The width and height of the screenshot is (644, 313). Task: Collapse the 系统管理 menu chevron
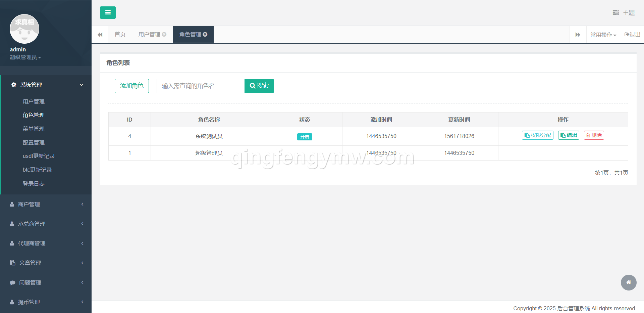coord(81,85)
